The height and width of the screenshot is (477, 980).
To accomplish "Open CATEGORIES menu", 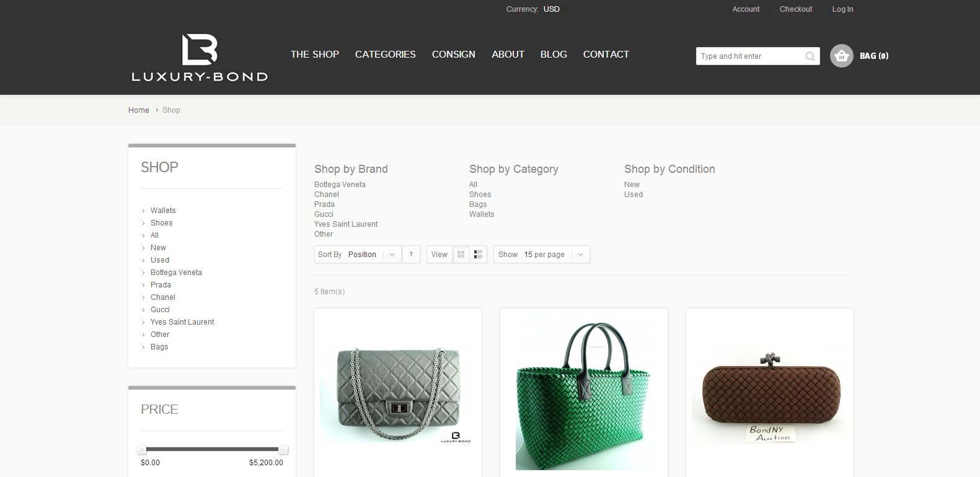I will pos(386,55).
